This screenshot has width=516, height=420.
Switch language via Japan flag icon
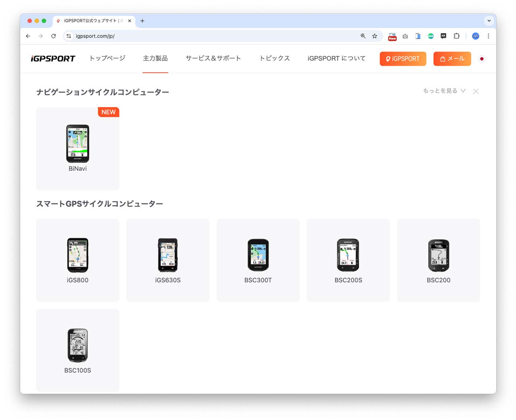482,59
